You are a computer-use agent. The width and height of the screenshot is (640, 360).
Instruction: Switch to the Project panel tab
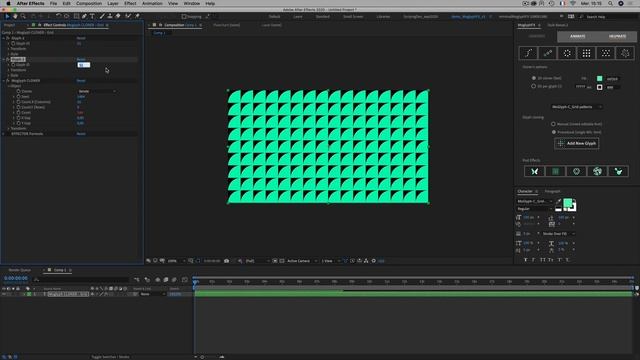(9, 25)
